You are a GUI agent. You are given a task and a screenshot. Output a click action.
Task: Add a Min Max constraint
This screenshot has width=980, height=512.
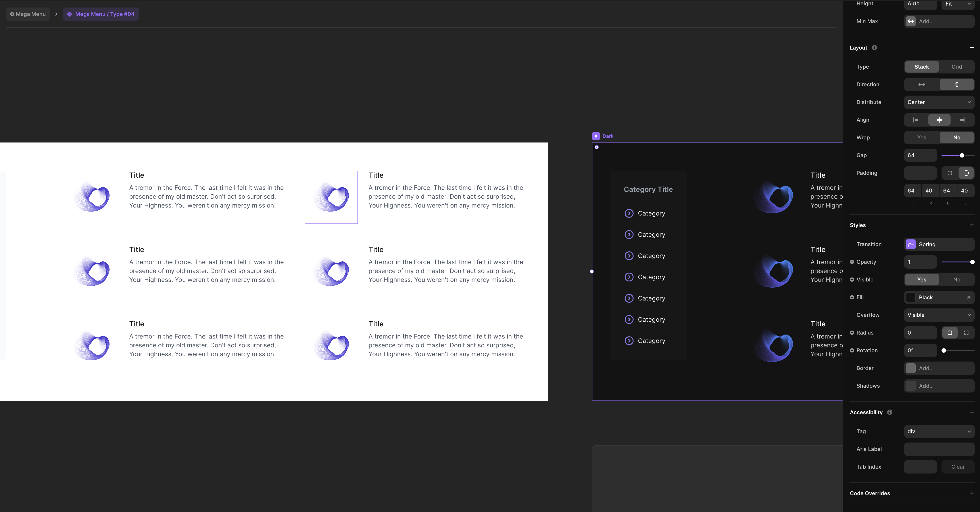(x=939, y=21)
